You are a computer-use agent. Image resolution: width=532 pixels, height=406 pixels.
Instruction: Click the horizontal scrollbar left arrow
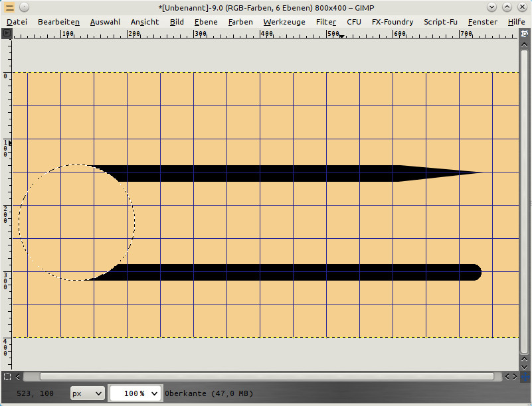tap(18, 376)
